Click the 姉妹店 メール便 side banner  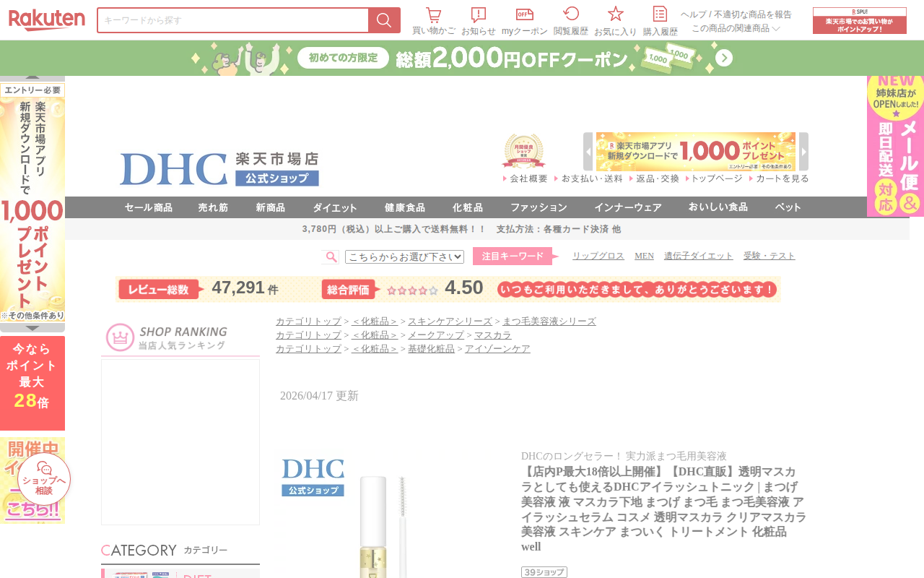(x=895, y=146)
